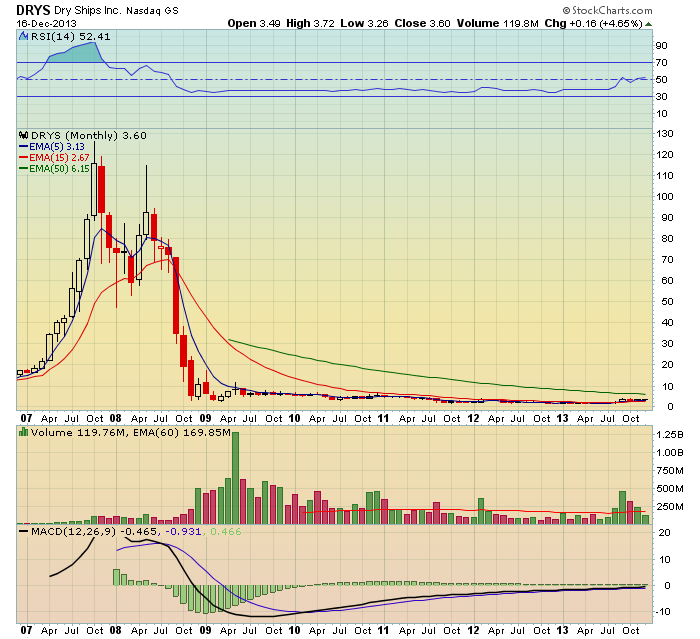Image resolution: width=700 pixels, height=639 pixels.
Task: Click the shaded overbought RSI area above 70
Action: 76,53
